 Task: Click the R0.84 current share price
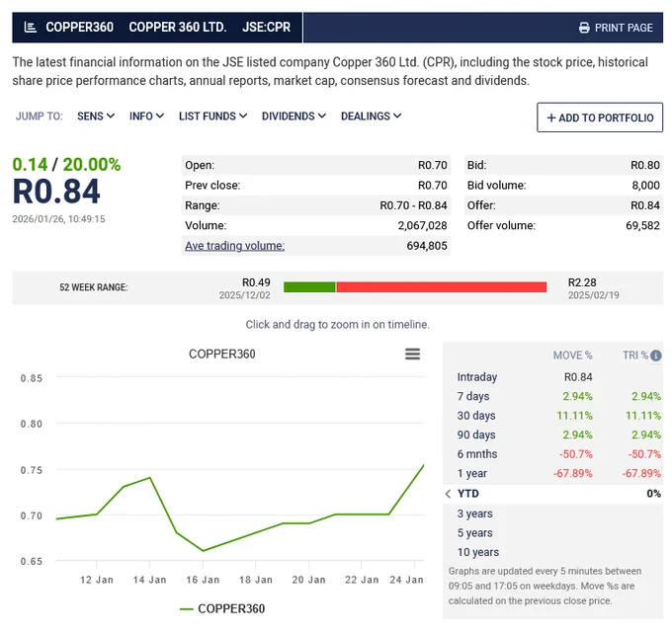tap(56, 192)
